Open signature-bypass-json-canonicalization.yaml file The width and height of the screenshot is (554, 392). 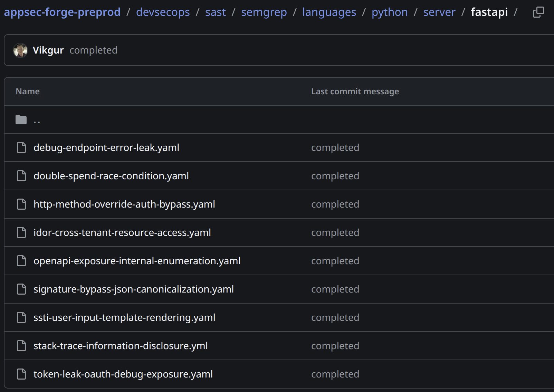(134, 289)
